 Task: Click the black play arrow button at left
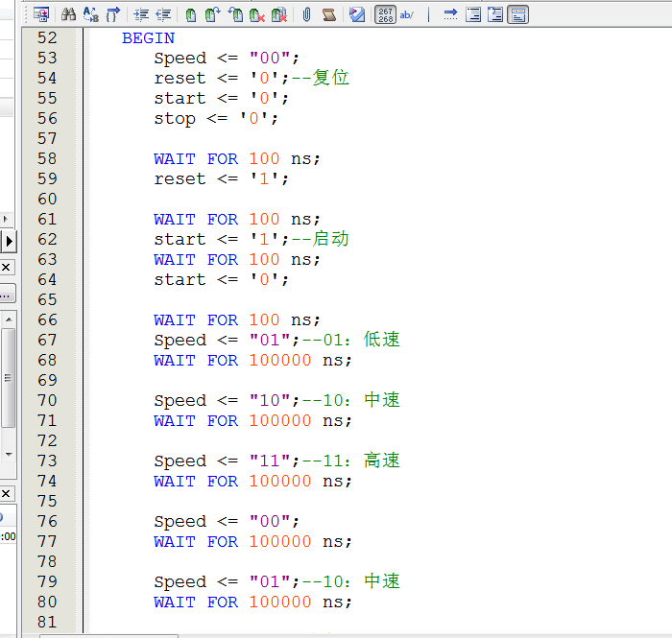9,241
